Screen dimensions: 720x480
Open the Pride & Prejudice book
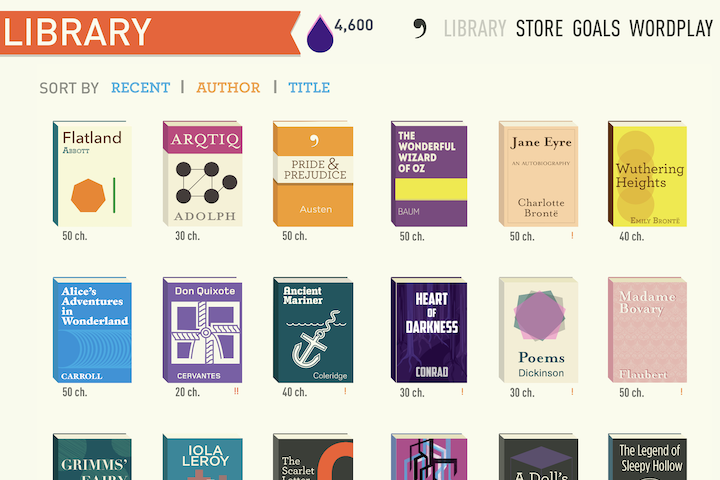click(x=313, y=174)
